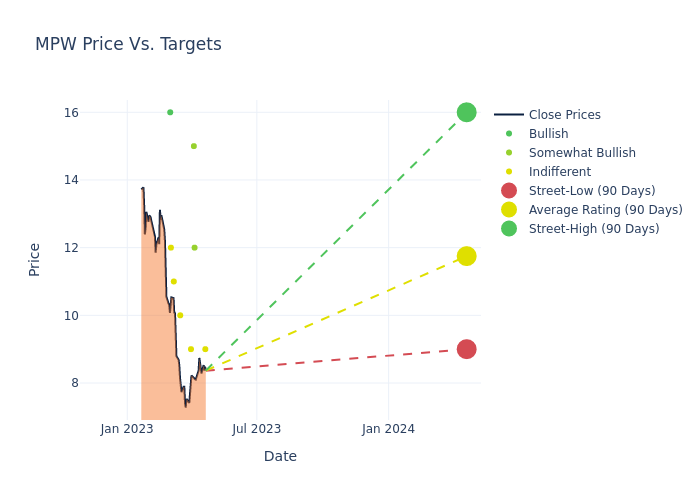Click the Price y-axis title
Viewport: 700px width, 500px height.
coord(35,259)
